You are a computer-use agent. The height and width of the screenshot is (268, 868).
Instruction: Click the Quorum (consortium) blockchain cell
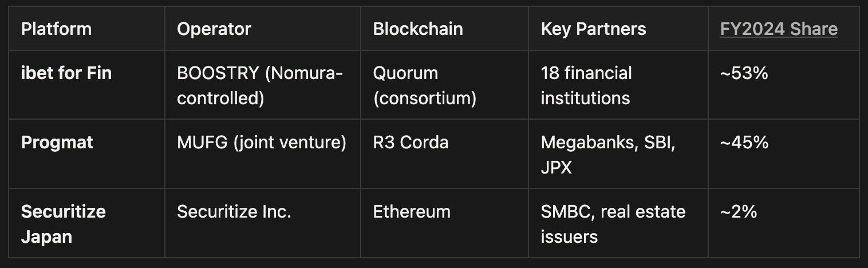coord(424,85)
